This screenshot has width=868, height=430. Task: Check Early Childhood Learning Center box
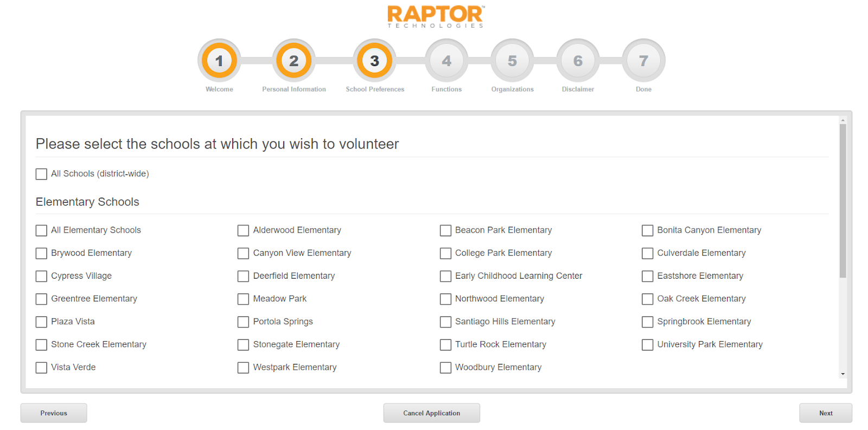445,276
